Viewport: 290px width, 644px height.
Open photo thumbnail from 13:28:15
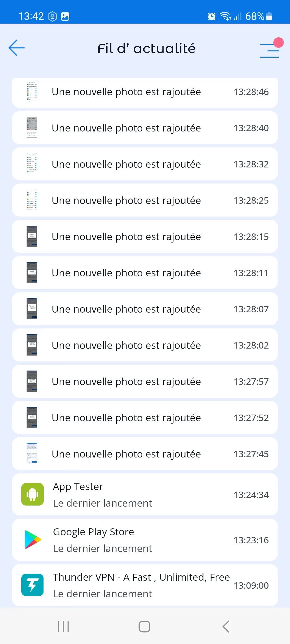[x=32, y=236]
